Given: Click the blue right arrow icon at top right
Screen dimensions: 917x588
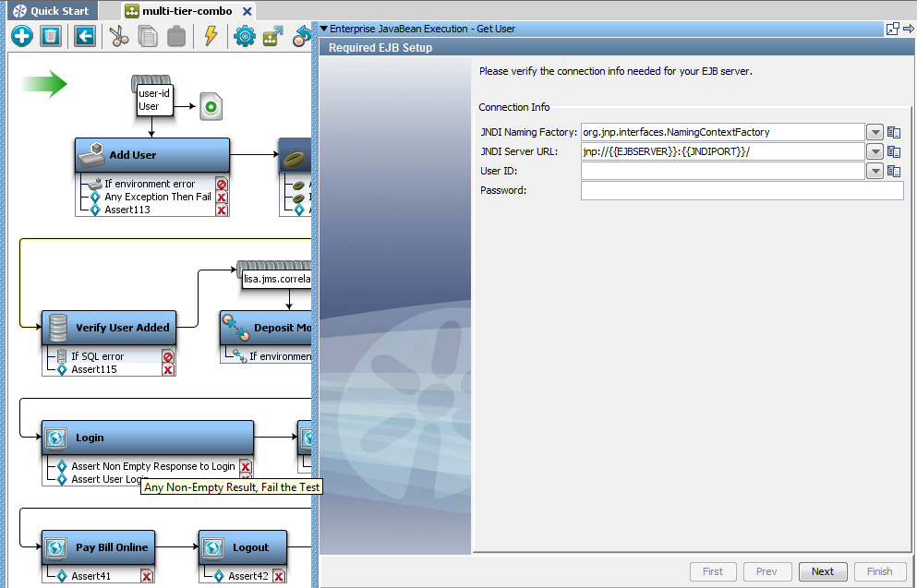Looking at the screenshot, I should pyautogui.click(x=909, y=28).
